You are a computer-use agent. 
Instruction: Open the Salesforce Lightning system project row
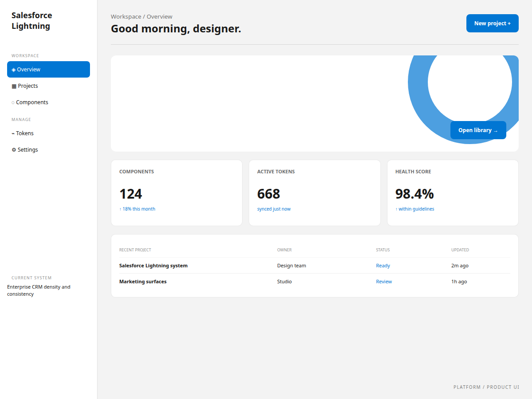point(315,266)
